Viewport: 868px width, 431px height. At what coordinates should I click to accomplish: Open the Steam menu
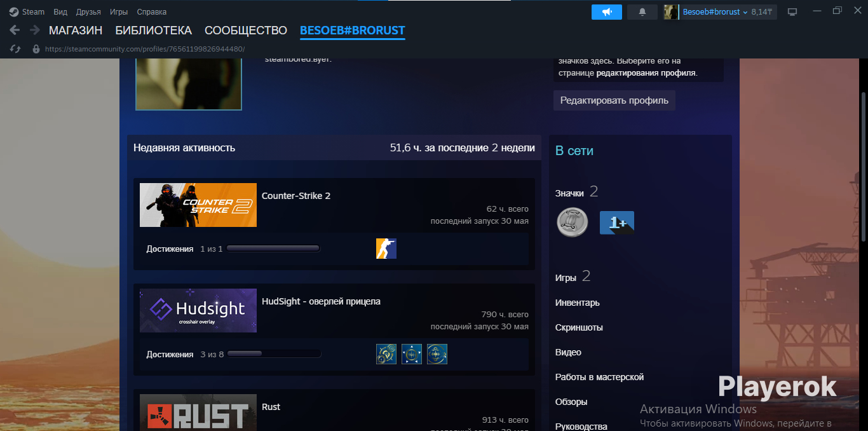27,12
